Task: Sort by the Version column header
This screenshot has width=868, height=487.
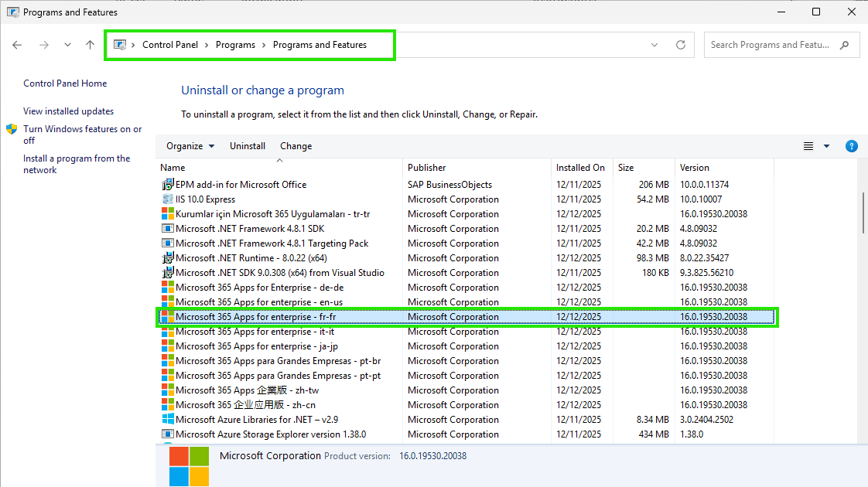Action: point(725,167)
